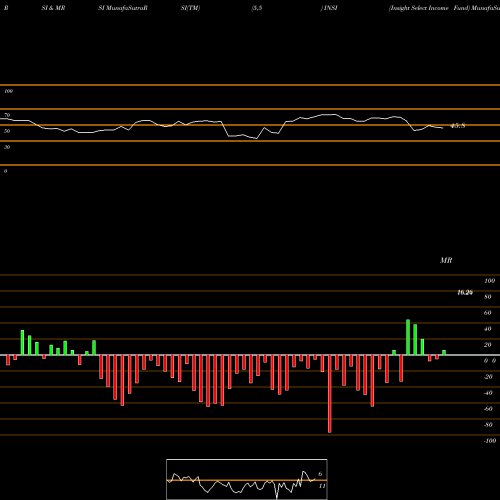Click the ') INSI' ticker label
The width and height of the screenshot is (500, 500).
pos(329,8)
